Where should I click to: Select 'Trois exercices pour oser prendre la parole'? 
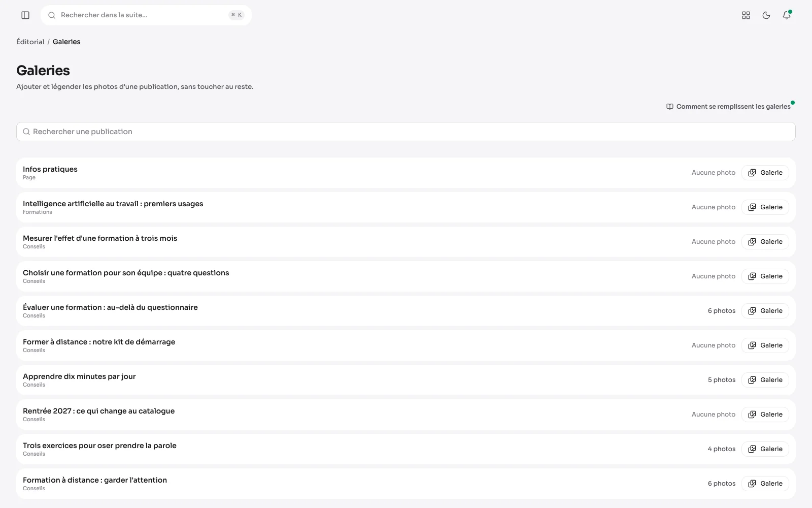click(x=99, y=446)
